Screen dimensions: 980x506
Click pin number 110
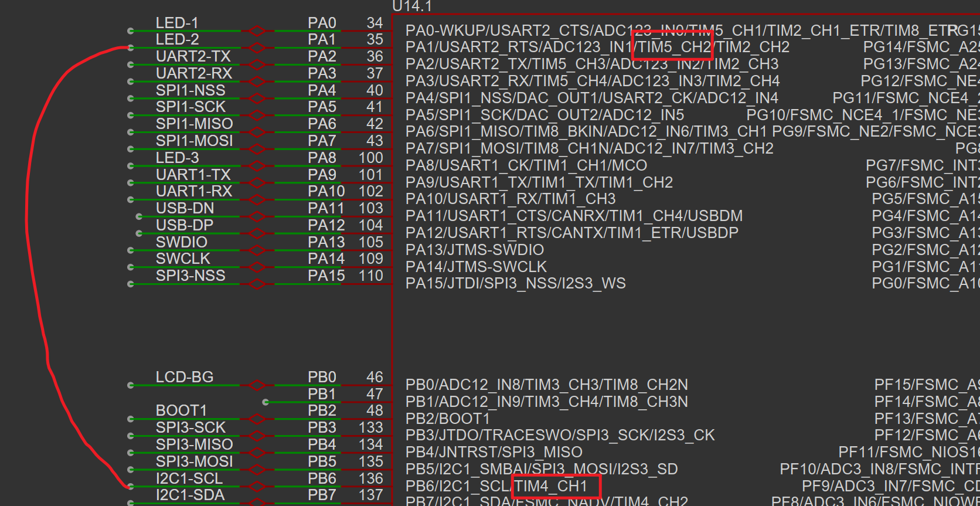(x=371, y=276)
